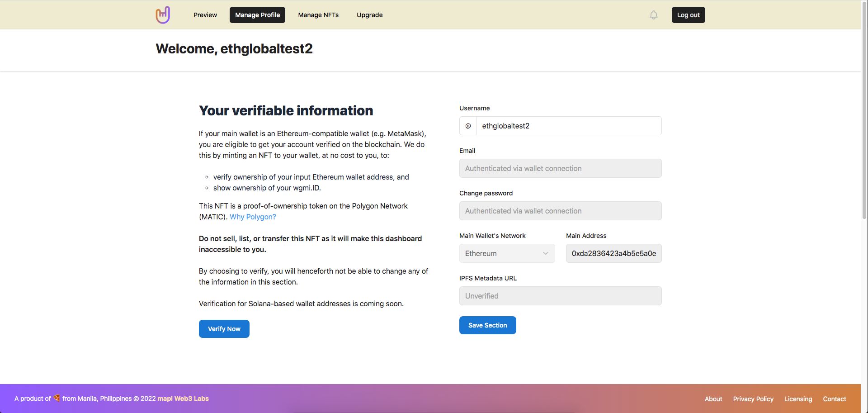This screenshot has height=413, width=868.
Task: Click the 'Main Wallet's Network' label
Action: pyautogui.click(x=492, y=236)
